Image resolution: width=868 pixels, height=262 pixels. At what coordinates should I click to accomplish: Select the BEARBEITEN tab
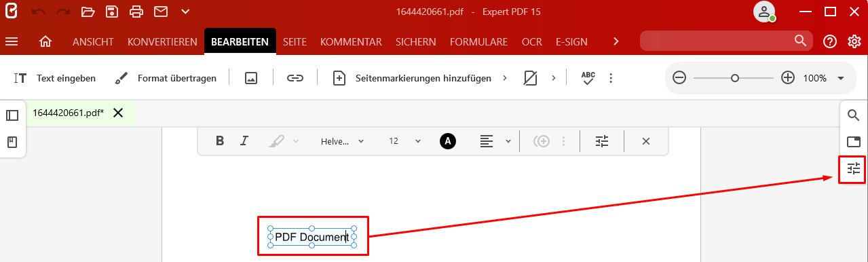pyautogui.click(x=240, y=41)
